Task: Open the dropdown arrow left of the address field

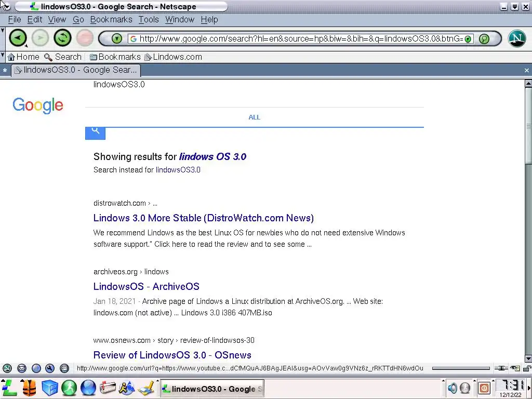Action: point(117,38)
